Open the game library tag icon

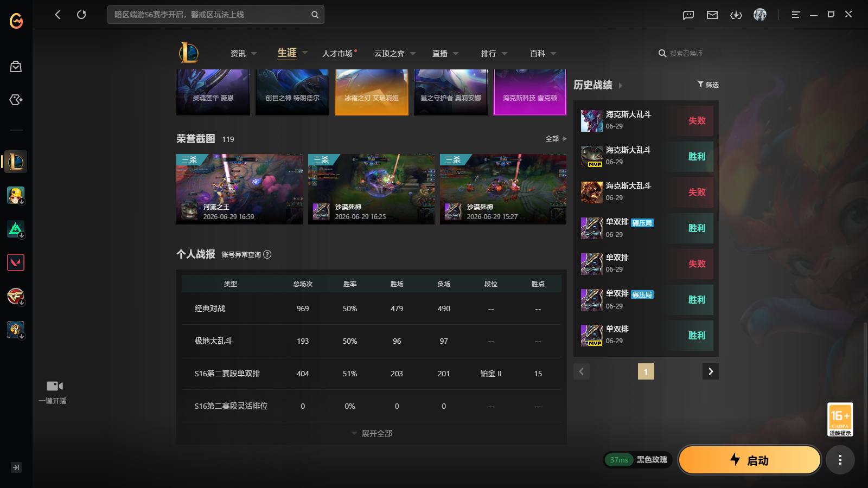16,100
